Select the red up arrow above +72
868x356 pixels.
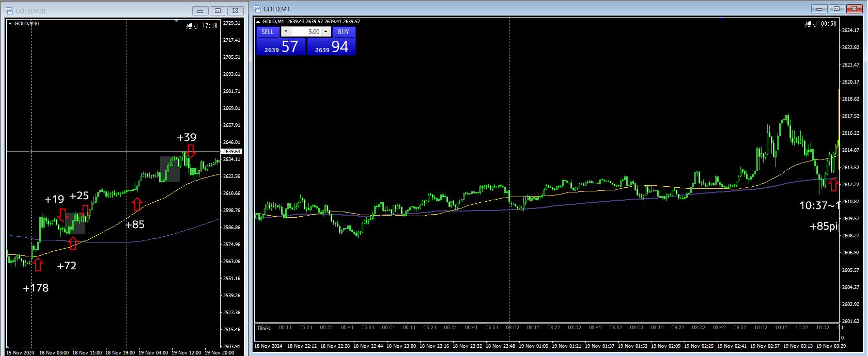point(73,244)
